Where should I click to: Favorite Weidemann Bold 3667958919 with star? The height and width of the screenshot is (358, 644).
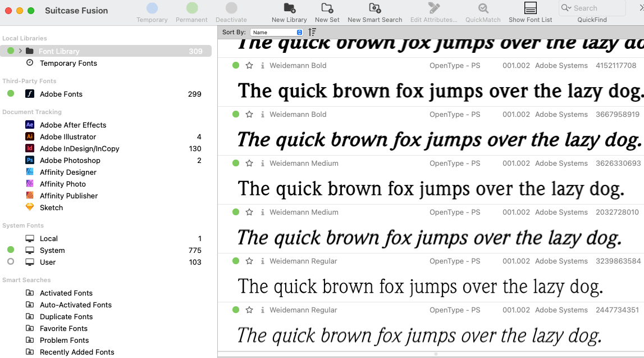click(x=249, y=114)
